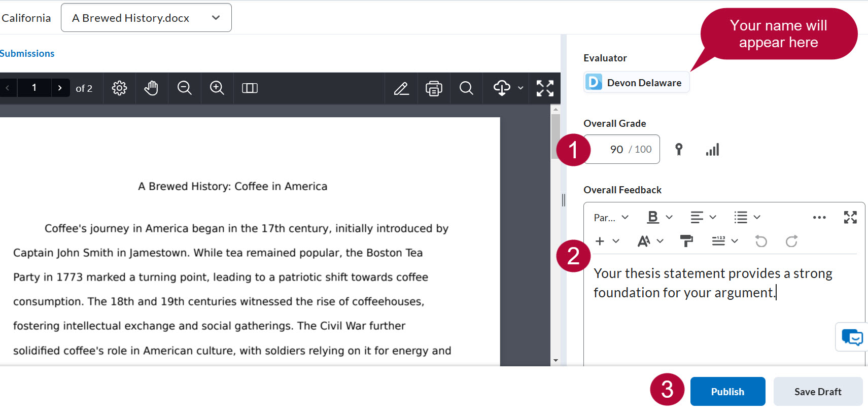Open grade statistics bar-chart icon
868x415 pixels.
(712, 150)
